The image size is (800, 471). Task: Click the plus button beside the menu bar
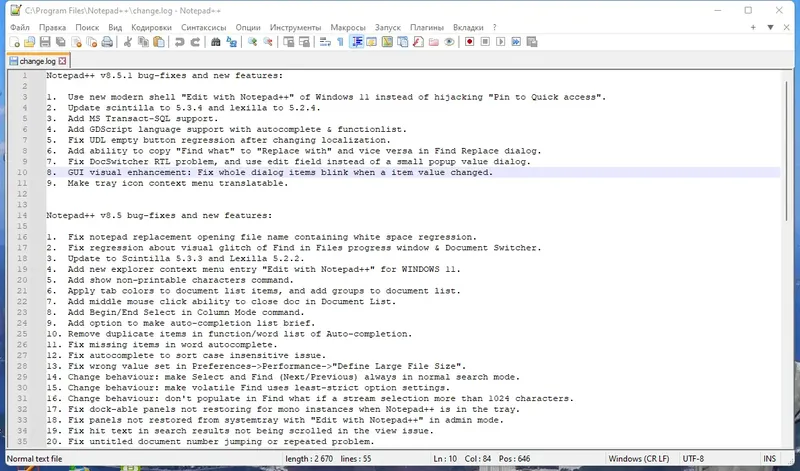753,27
